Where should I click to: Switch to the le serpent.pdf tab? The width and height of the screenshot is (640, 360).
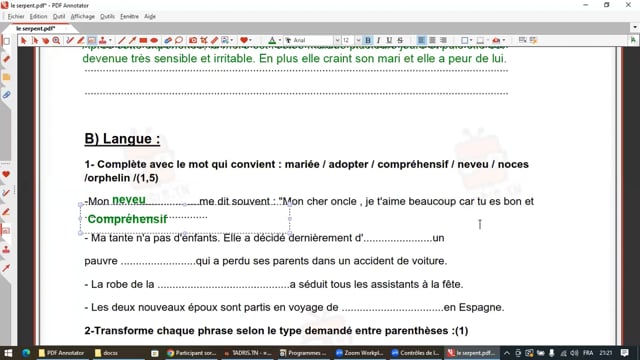pos(36,29)
